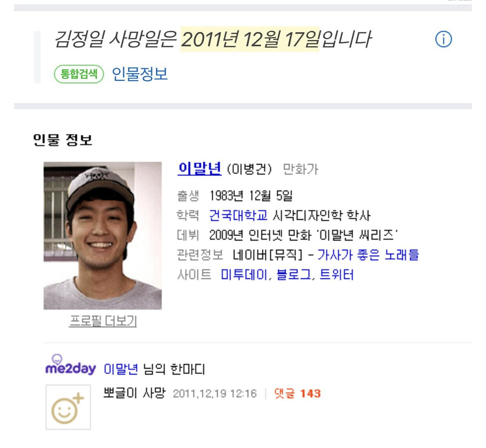Click the 만화가 occupation label

301,170
